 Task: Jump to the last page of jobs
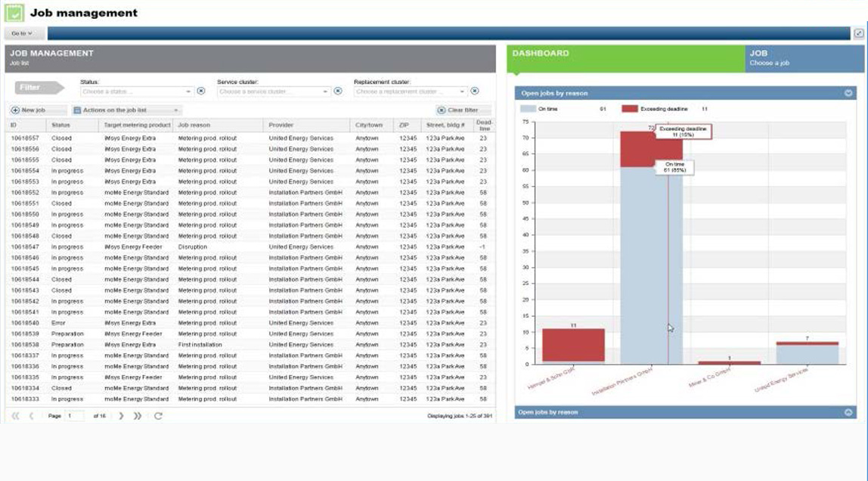click(137, 415)
